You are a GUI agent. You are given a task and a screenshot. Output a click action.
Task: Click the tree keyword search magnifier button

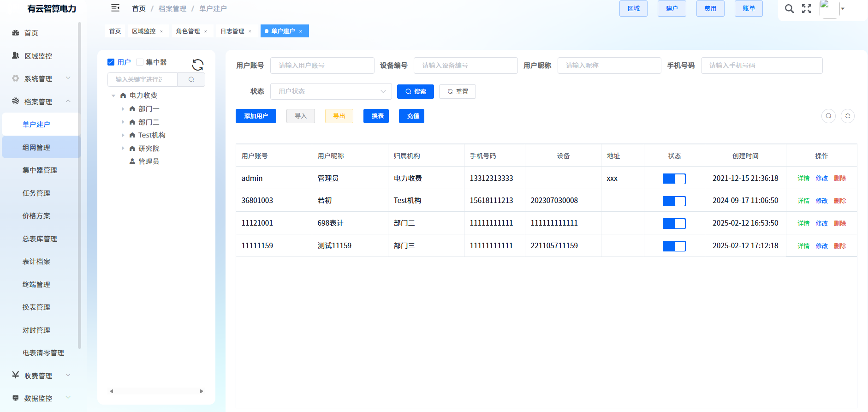pos(191,79)
